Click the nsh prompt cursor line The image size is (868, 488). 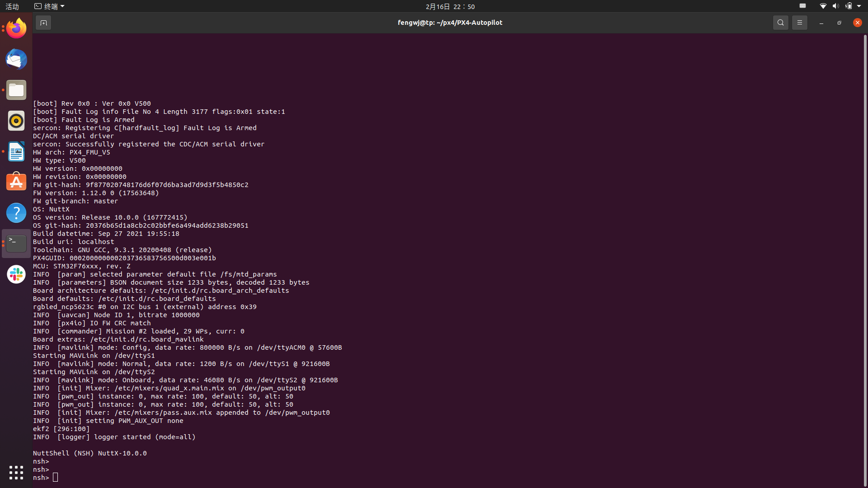(x=55, y=478)
